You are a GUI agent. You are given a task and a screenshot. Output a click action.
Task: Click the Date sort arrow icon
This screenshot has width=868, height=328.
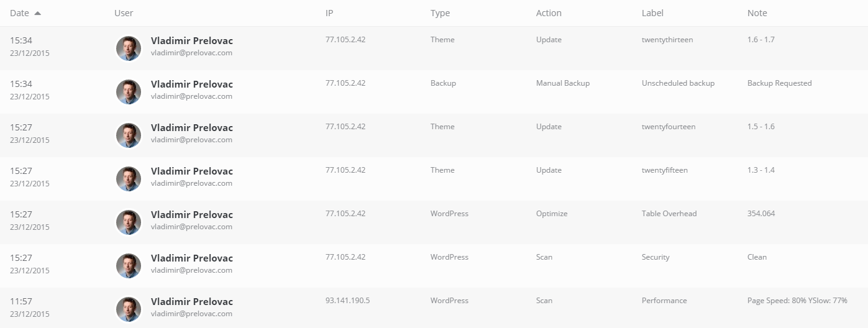pos(38,13)
